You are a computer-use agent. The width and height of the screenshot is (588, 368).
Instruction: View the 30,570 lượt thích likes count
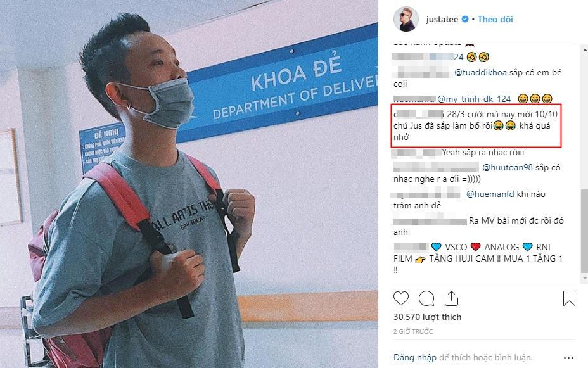427,317
